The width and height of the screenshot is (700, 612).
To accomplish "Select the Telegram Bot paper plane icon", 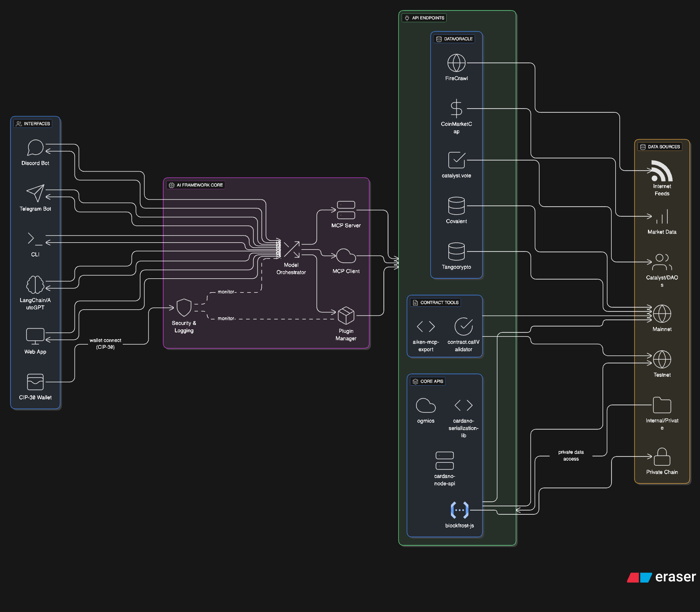I will [35, 193].
